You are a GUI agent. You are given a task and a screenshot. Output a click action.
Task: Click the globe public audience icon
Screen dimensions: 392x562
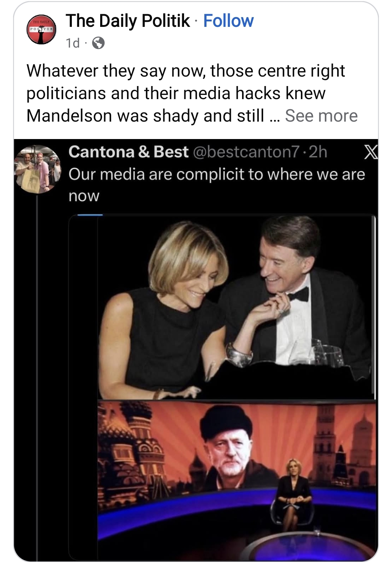tap(98, 43)
